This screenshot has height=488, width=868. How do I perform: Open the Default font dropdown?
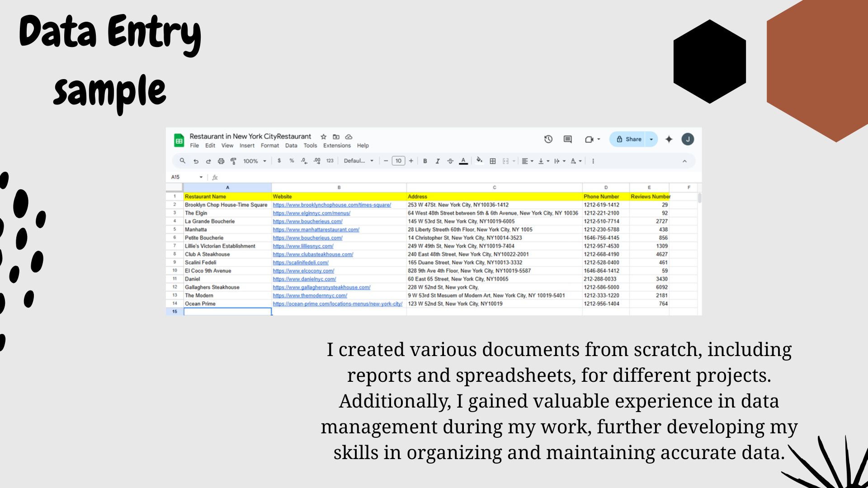(359, 161)
